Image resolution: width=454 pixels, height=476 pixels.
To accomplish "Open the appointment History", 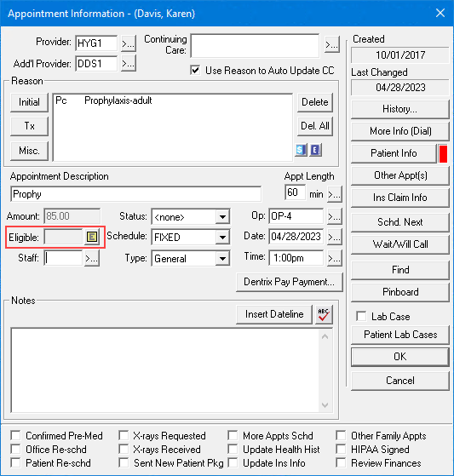I will tap(400, 109).
